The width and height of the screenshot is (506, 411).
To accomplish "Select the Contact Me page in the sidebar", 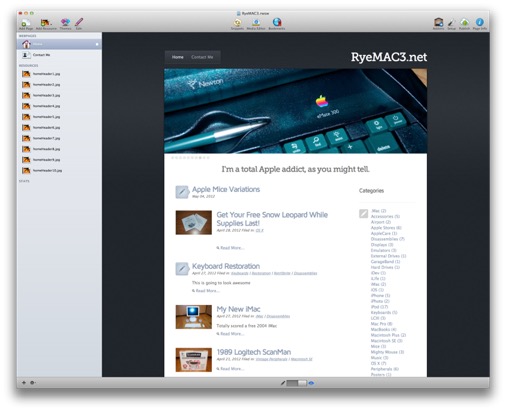I will pyautogui.click(x=59, y=55).
